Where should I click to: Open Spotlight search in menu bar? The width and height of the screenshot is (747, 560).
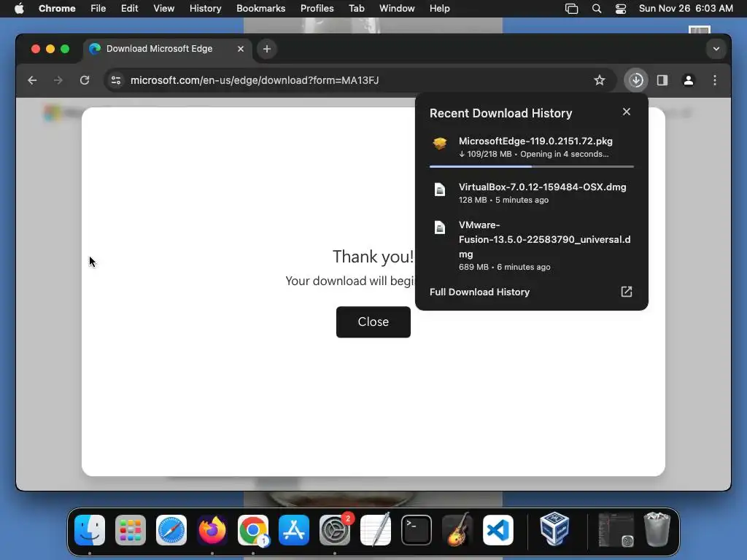click(x=597, y=9)
